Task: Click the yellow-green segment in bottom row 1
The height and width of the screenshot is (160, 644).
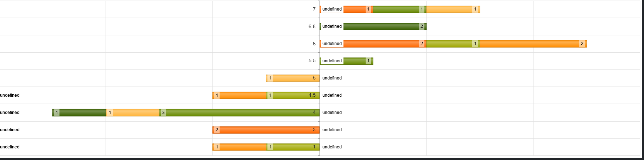Action: click(292, 147)
